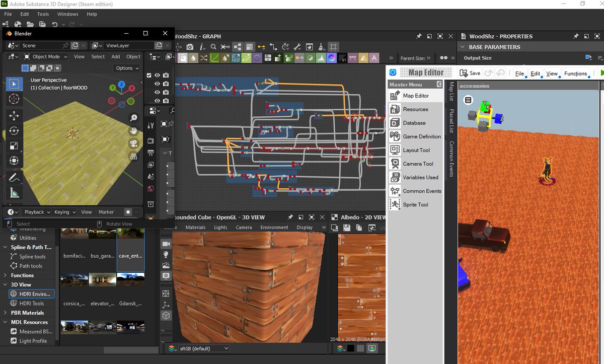Image resolution: width=604 pixels, height=364 pixels.
Task: Click the wrench icon in the GRAPH toolbar
Action: [x=296, y=46]
